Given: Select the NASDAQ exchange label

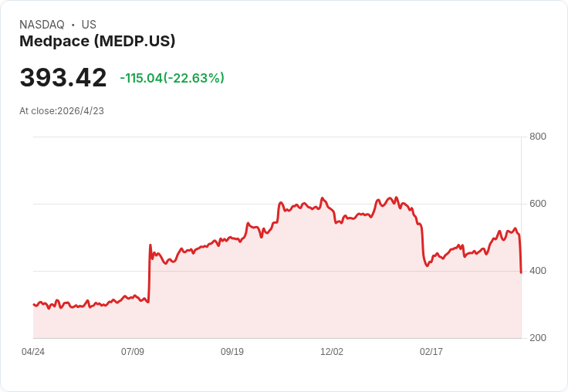Looking at the screenshot, I should (x=42, y=25).
